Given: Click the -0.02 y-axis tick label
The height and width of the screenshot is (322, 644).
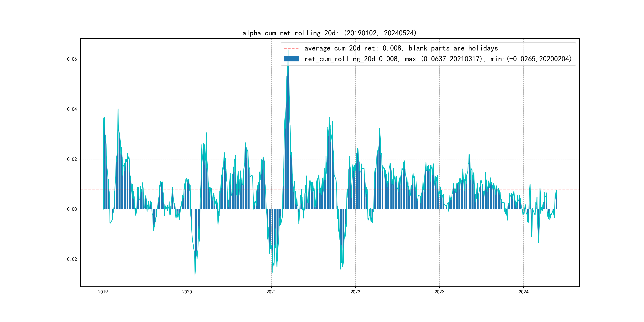Looking at the screenshot, I should click(x=71, y=259).
